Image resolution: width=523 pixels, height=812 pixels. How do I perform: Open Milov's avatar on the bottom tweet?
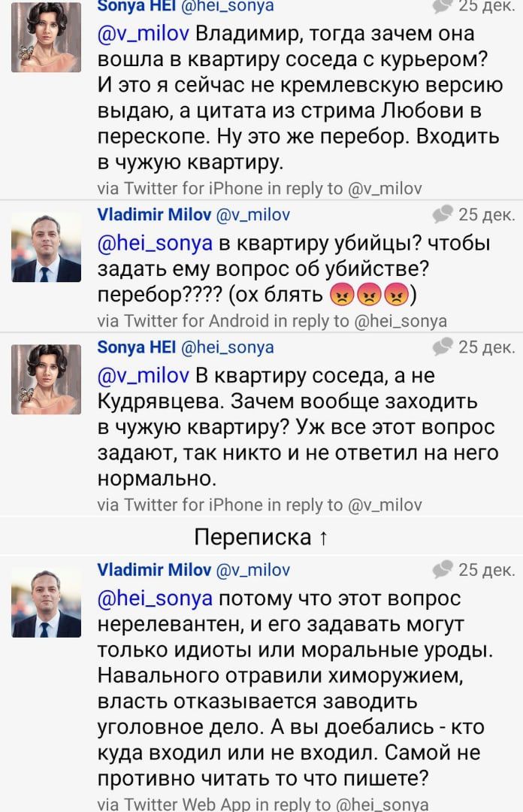tap(46, 602)
